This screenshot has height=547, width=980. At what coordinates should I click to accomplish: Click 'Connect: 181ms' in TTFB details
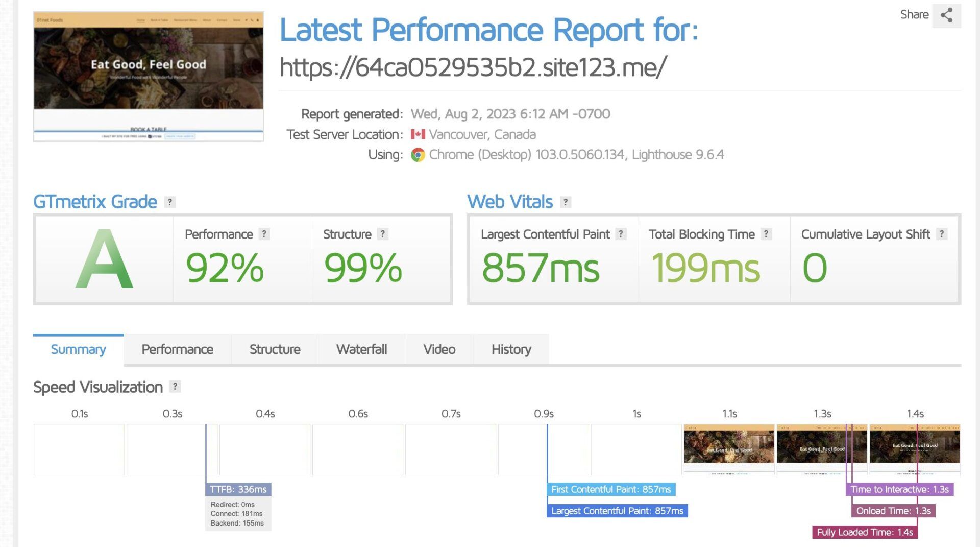[236, 514]
